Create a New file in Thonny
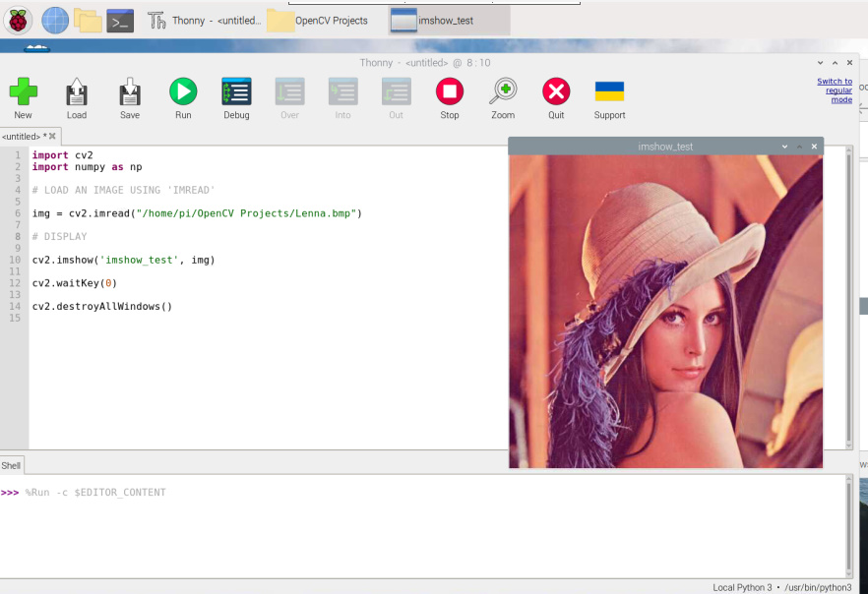This screenshot has width=868, height=594. click(x=24, y=98)
